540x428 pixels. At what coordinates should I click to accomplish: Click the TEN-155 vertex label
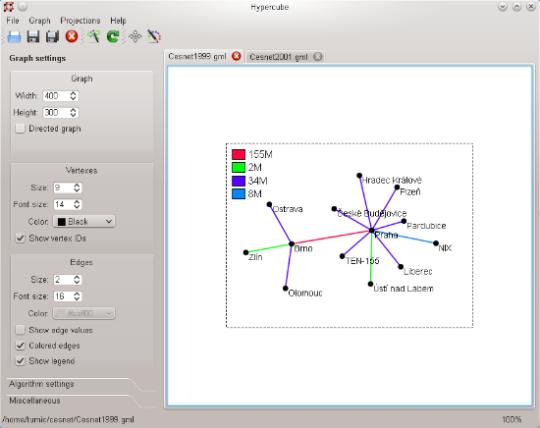click(362, 261)
